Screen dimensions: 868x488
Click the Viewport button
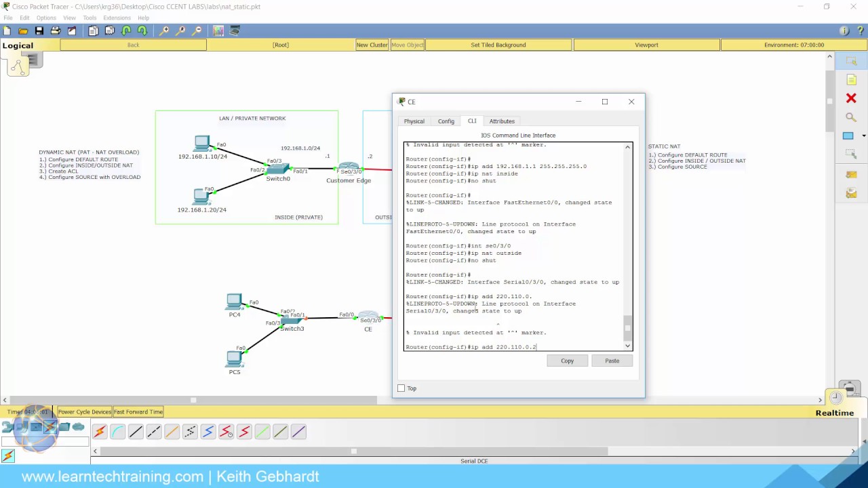647,45
